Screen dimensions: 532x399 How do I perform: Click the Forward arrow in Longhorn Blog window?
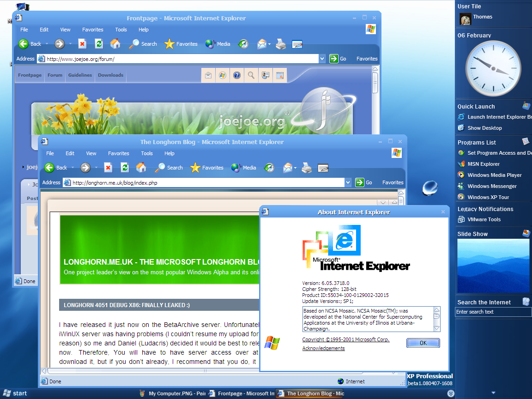tap(85, 168)
